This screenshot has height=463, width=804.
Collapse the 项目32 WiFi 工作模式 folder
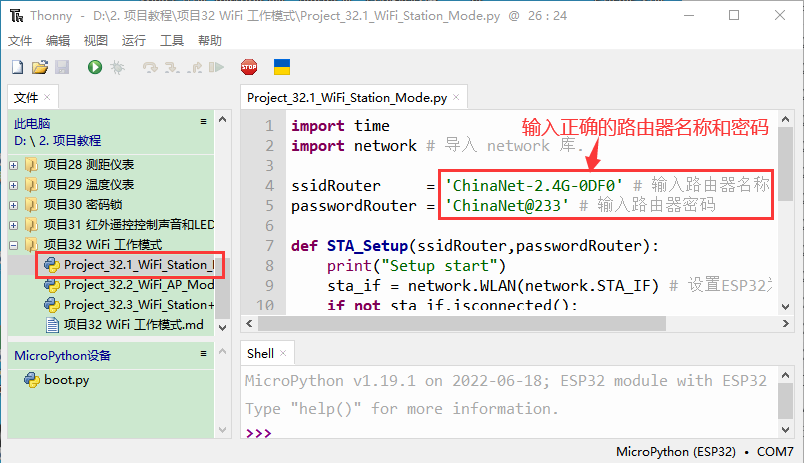coord(14,244)
